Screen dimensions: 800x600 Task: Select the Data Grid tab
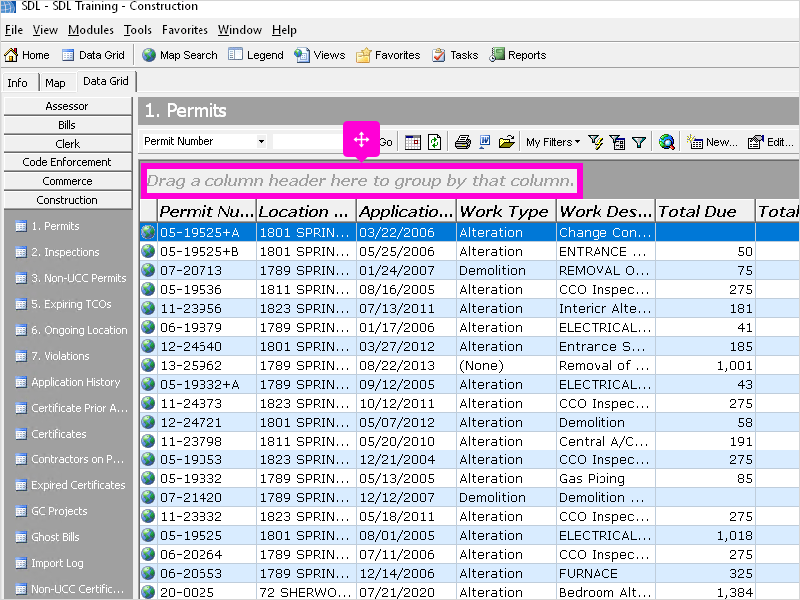tap(106, 81)
